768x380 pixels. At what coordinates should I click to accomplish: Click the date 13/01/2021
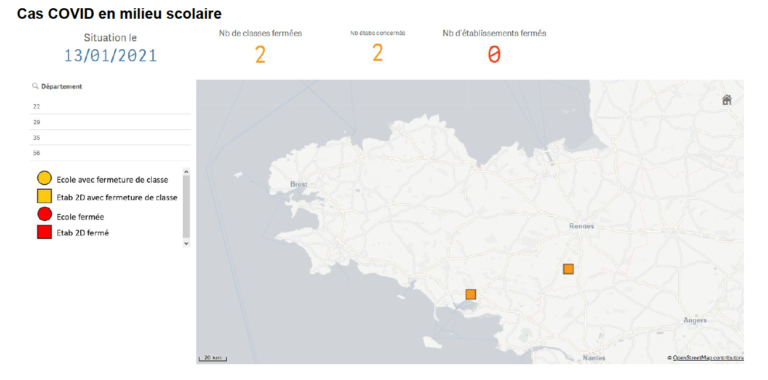(111, 55)
